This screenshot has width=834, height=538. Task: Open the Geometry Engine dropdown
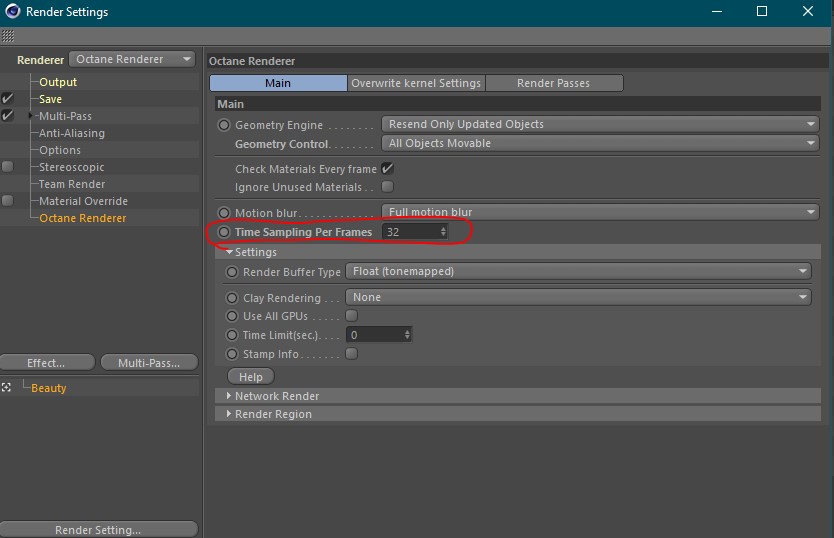[600, 124]
